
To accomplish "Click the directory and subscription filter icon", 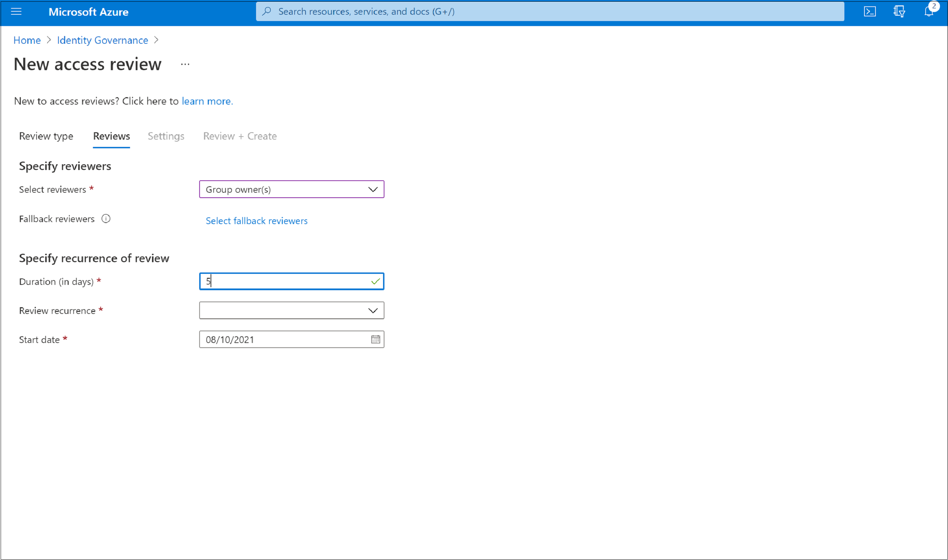I will pyautogui.click(x=899, y=11).
